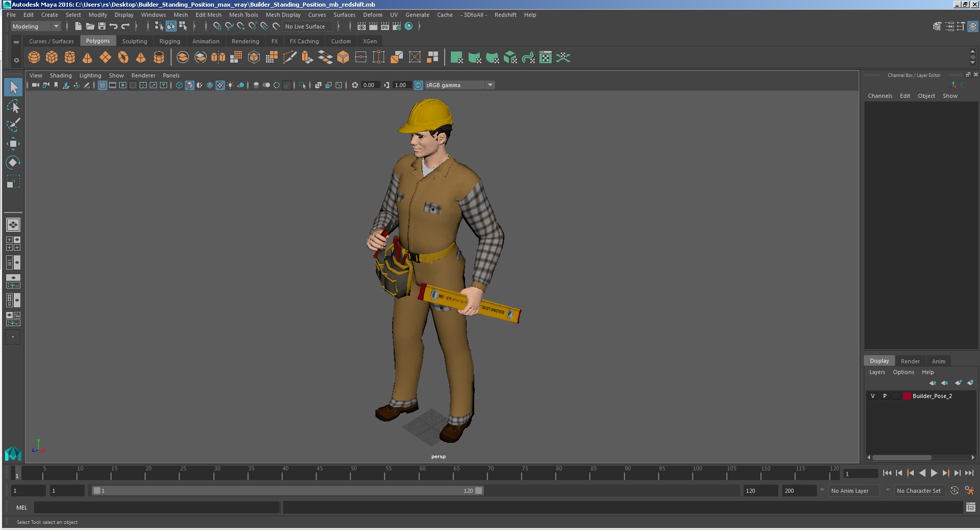
Task: Open the sRGB gamma color space dropdown
Action: coord(459,85)
